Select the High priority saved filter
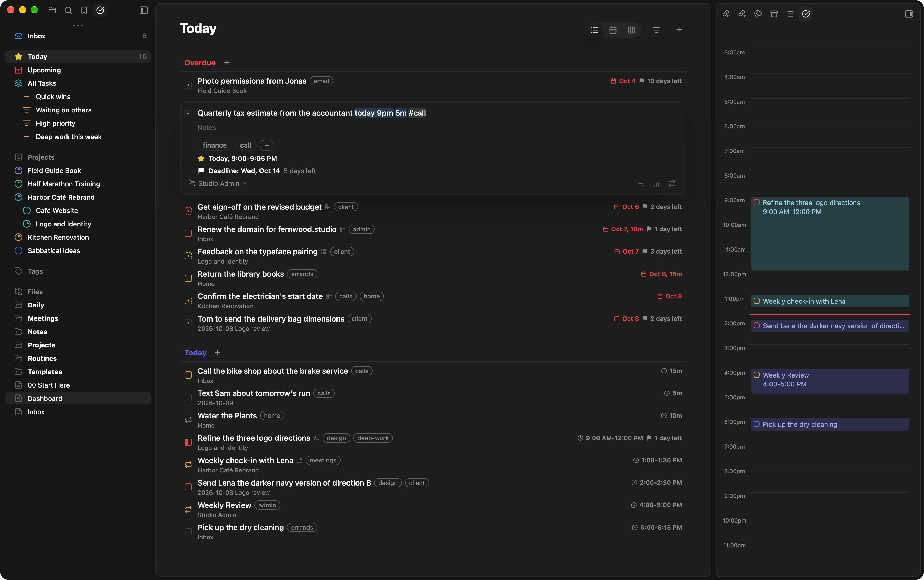The width and height of the screenshot is (924, 580). pos(78,123)
